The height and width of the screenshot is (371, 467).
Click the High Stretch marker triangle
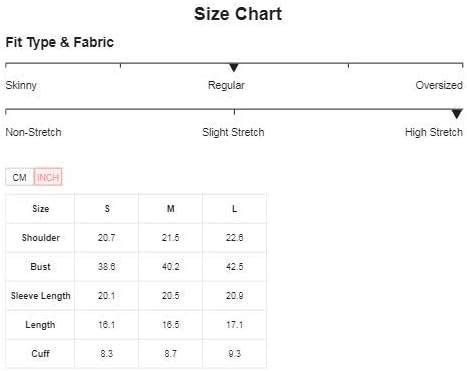457,114
